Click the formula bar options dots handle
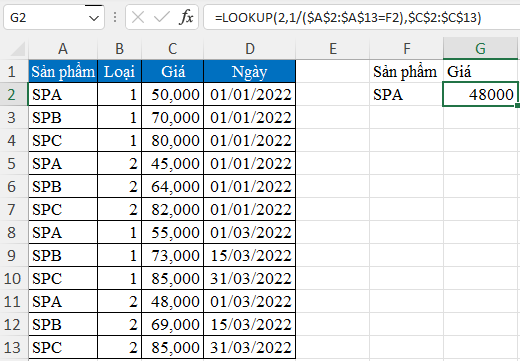This screenshot has height=361, width=520. coord(115,17)
